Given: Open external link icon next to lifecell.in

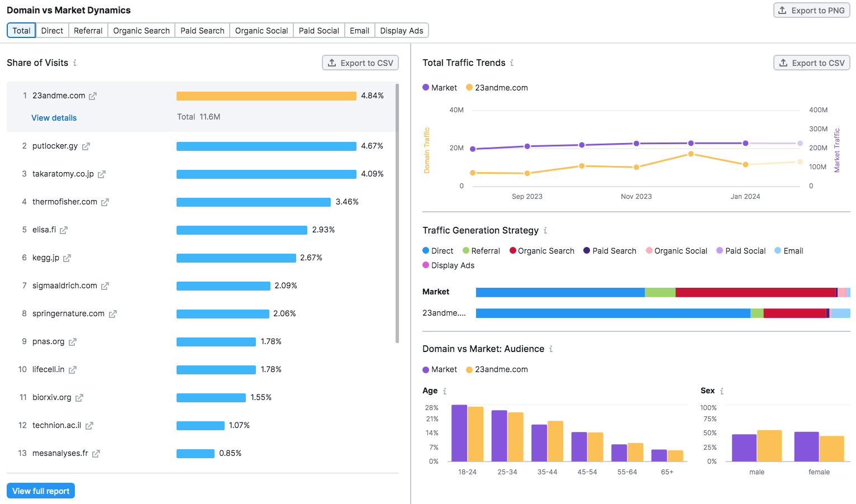Looking at the screenshot, I should [73, 370].
